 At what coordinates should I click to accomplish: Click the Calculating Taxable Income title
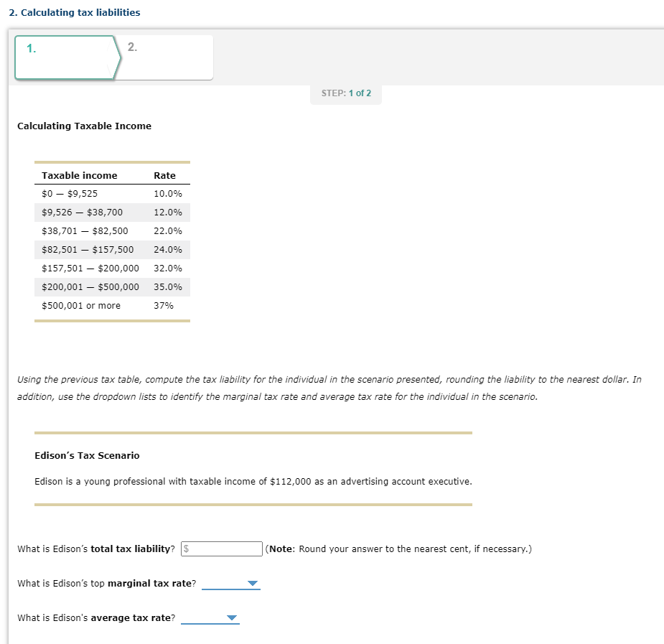84,126
